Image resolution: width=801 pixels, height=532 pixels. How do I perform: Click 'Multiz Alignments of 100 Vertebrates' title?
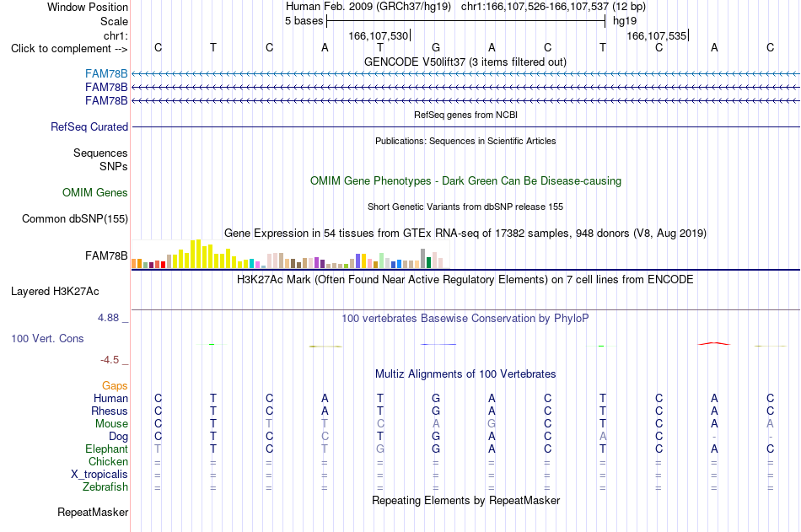click(x=465, y=374)
